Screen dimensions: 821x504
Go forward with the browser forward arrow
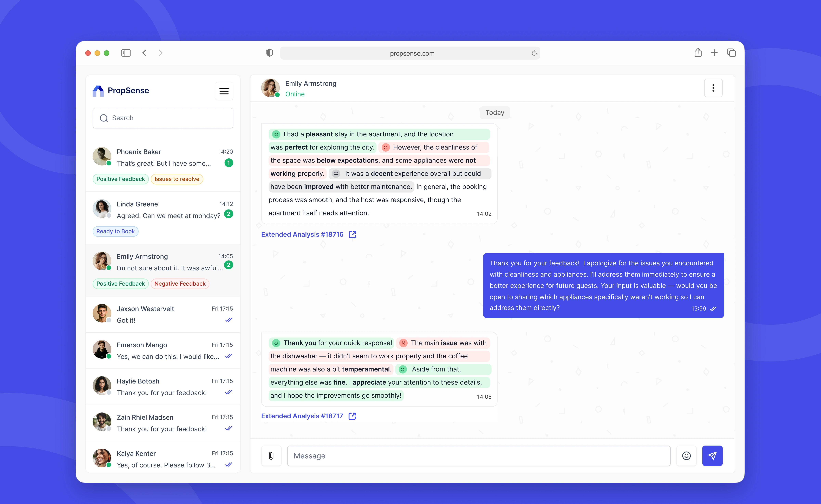coord(160,53)
